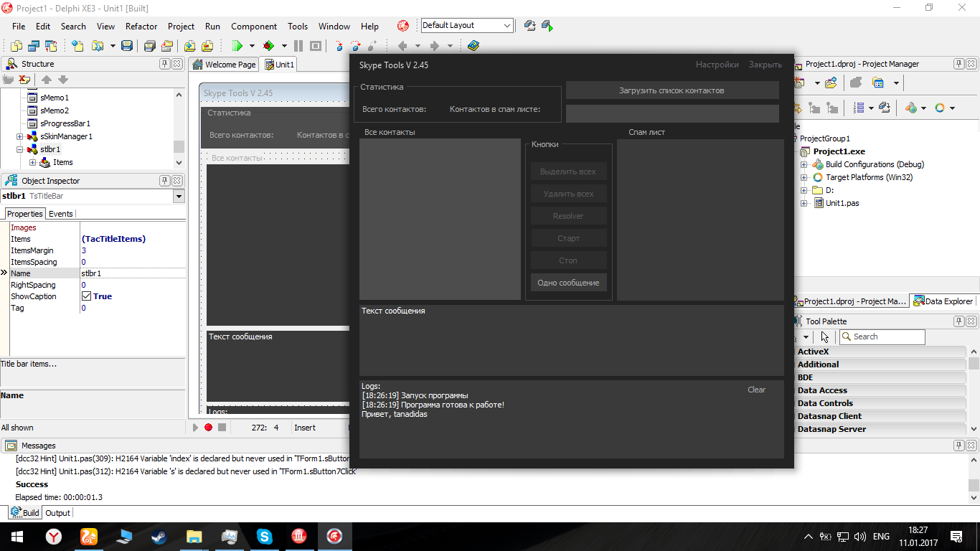Open Object Inspector component selector dropdown

(179, 197)
